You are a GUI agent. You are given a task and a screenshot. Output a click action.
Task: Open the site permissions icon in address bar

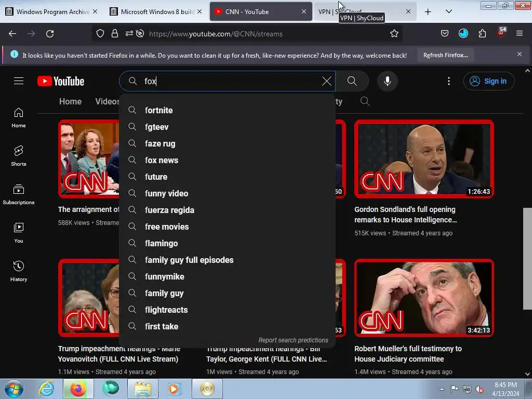[x=129, y=34]
